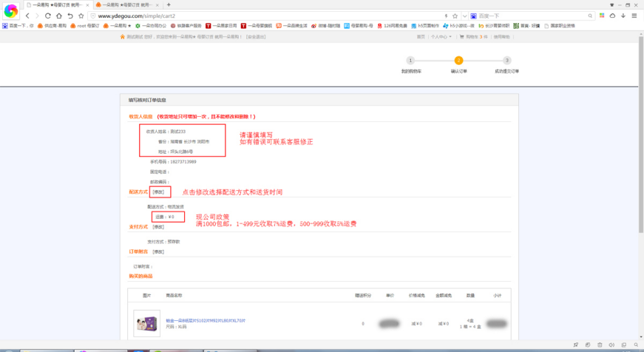Click the trash icon in browser status bar

point(600,345)
